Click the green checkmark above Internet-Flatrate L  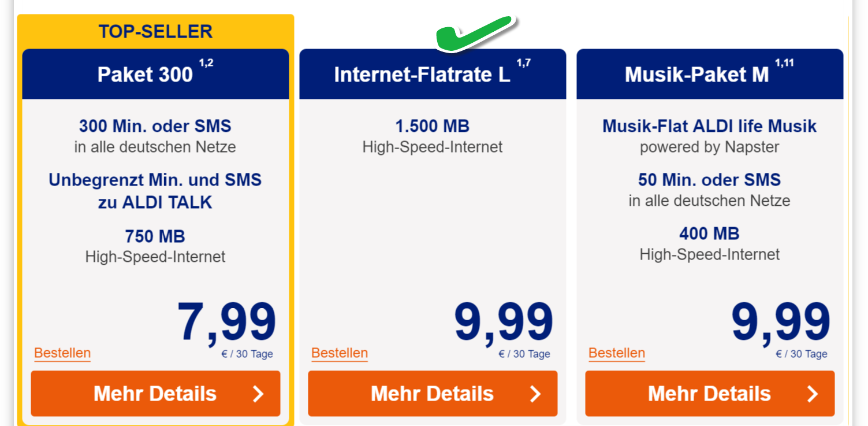(474, 34)
